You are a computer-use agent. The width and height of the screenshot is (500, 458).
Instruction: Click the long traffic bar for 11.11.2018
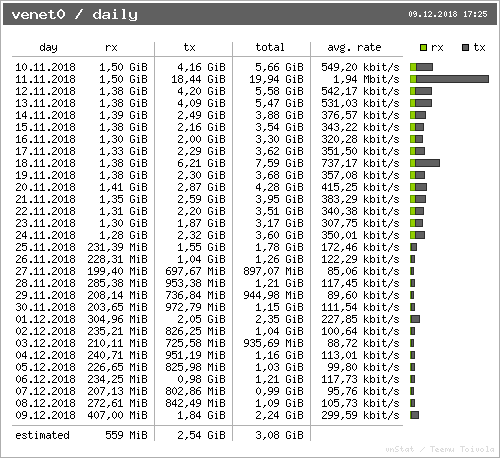pos(450,79)
